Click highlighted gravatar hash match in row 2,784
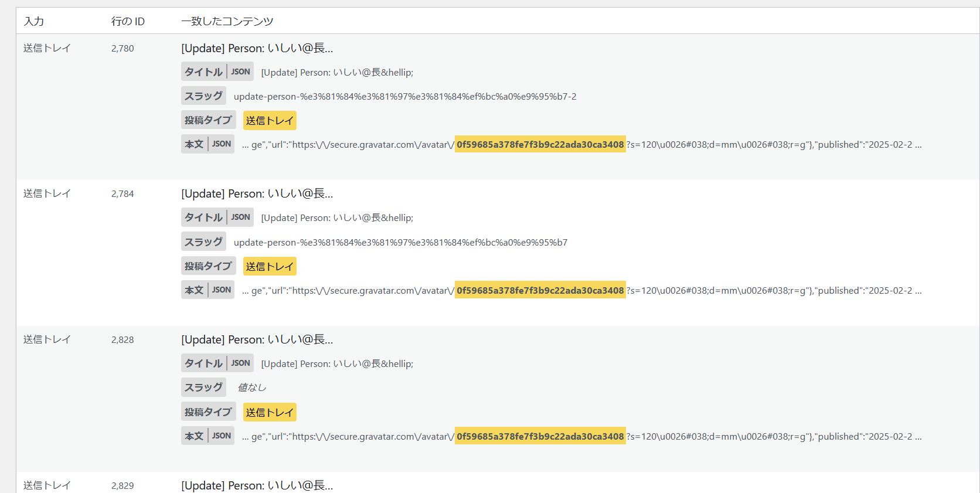This screenshot has width=980, height=493. [x=540, y=290]
